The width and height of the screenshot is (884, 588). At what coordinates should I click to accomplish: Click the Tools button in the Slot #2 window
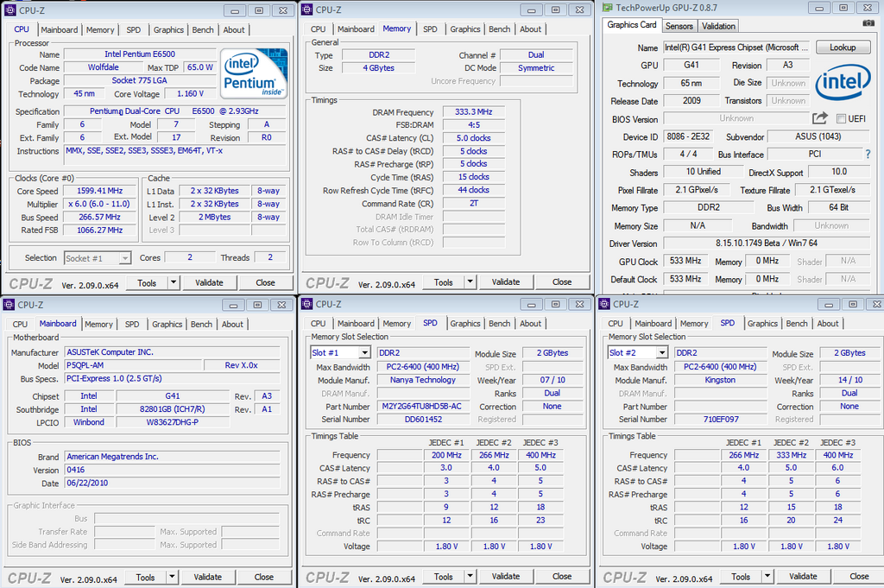tap(740, 576)
